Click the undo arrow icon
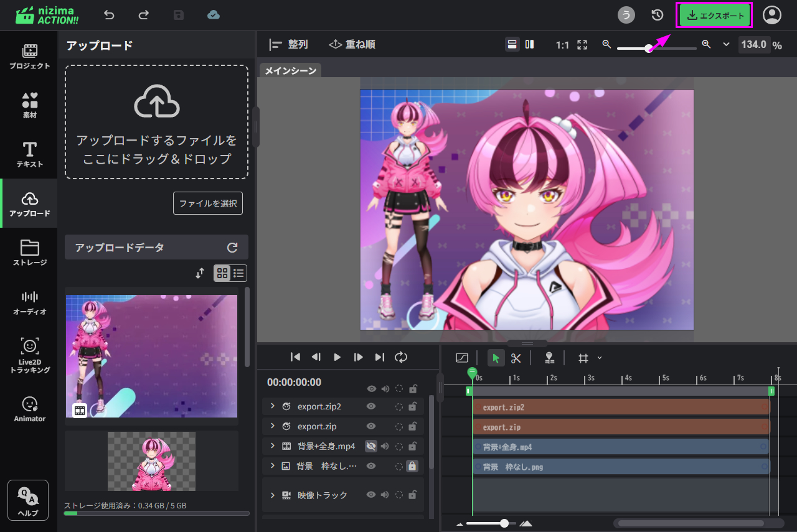The image size is (797, 532). pyautogui.click(x=110, y=15)
